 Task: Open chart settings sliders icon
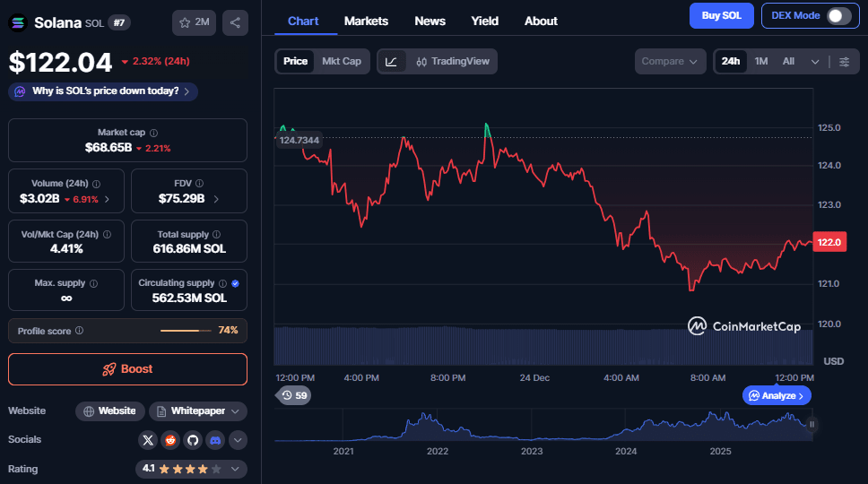844,61
